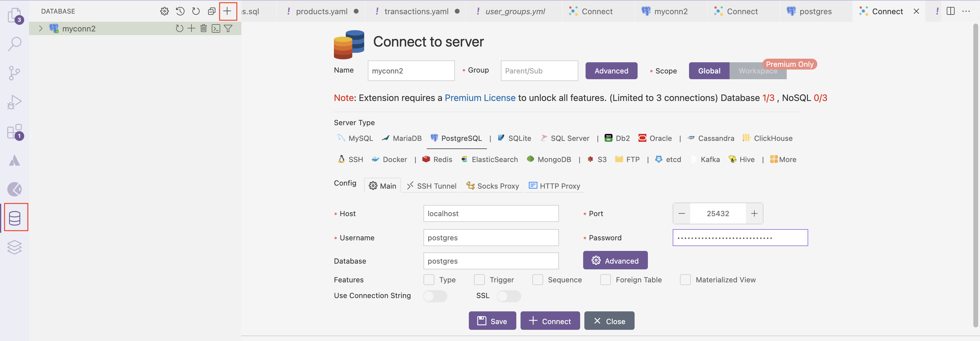Select Hive server type
This screenshot has width=980, height=341.
coord(741,159)
